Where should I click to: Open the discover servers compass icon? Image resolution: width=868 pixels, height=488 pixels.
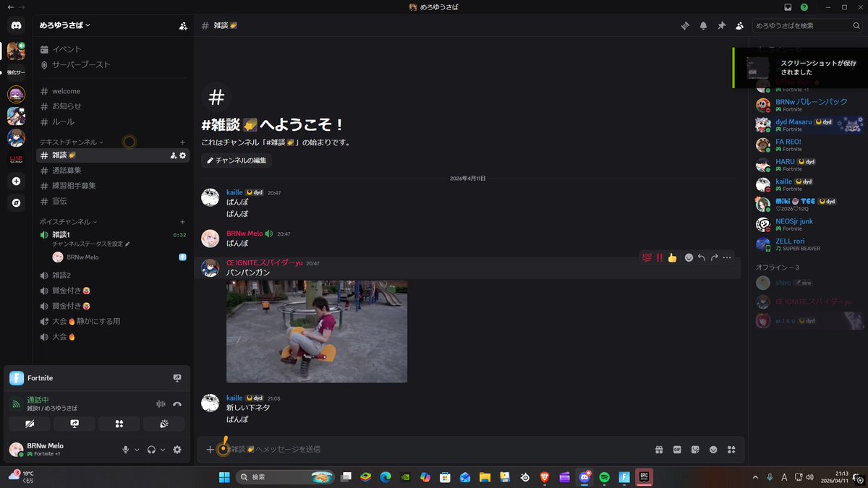point(16,203)
